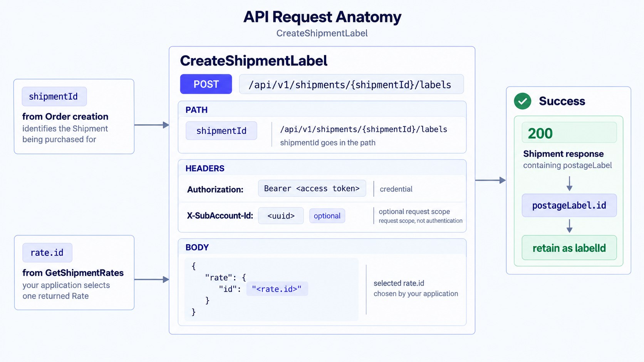Click "shipmentId goes in the path" note
The height and width of the screenshot is (362, 644).
coord(328,143)
